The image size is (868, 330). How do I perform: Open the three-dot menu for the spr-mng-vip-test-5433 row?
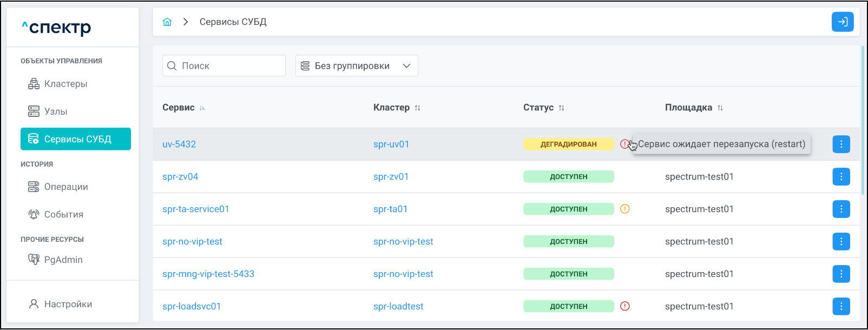[x=841, y=274]
